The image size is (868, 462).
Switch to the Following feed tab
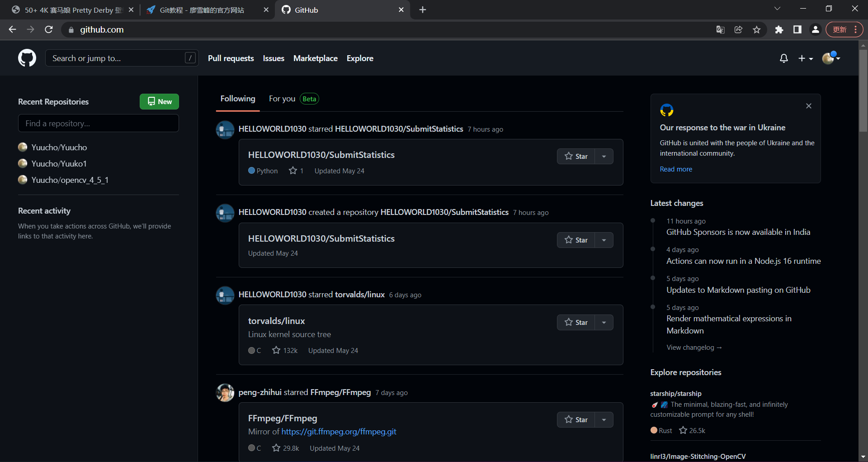238,99
